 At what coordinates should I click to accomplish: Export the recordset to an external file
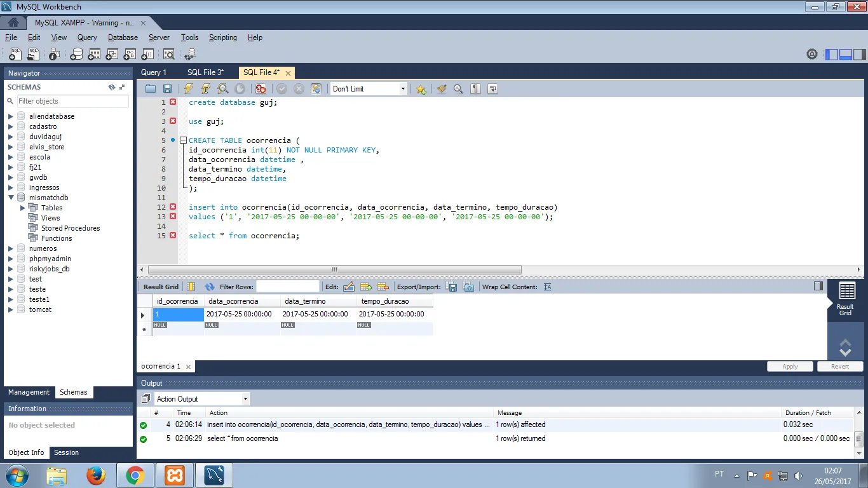click(451, 287)
